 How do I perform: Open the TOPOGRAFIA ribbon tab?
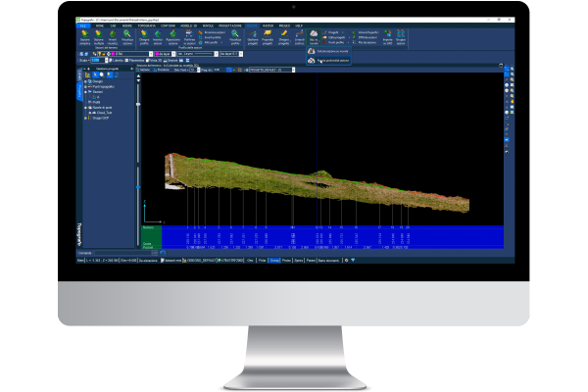click(x=147, y=25)
